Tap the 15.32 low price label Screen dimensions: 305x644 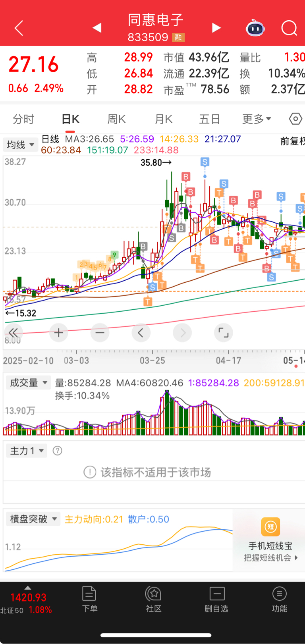pos(21,313)
